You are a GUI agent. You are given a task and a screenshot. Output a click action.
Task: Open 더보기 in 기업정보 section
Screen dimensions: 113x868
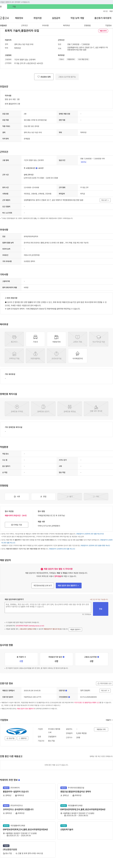coord(109,720)
